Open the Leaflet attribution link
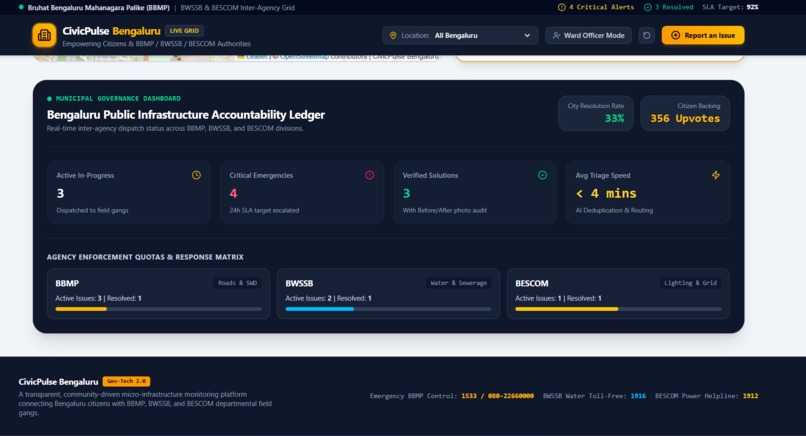 click(x=257, y=57)
